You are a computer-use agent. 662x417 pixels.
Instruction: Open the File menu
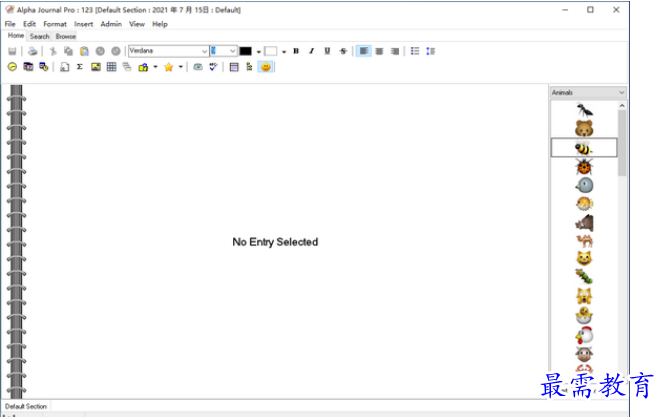[10, 24]
